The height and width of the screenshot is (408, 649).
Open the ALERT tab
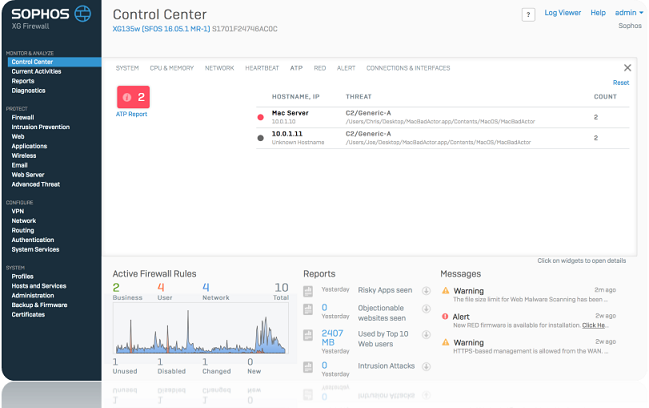point(346,68)
